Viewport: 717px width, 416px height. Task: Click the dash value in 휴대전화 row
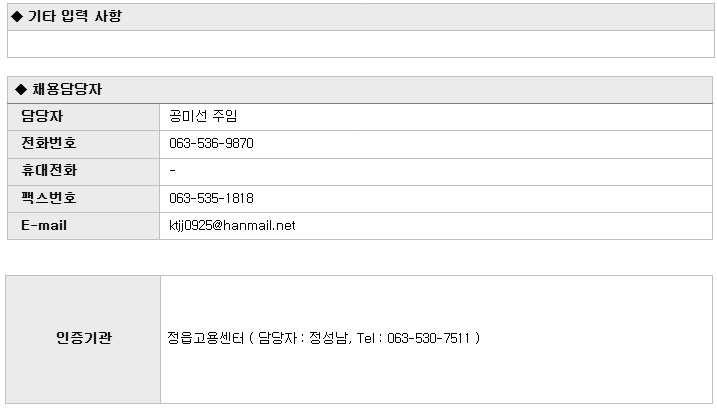[x=172, y=171]
